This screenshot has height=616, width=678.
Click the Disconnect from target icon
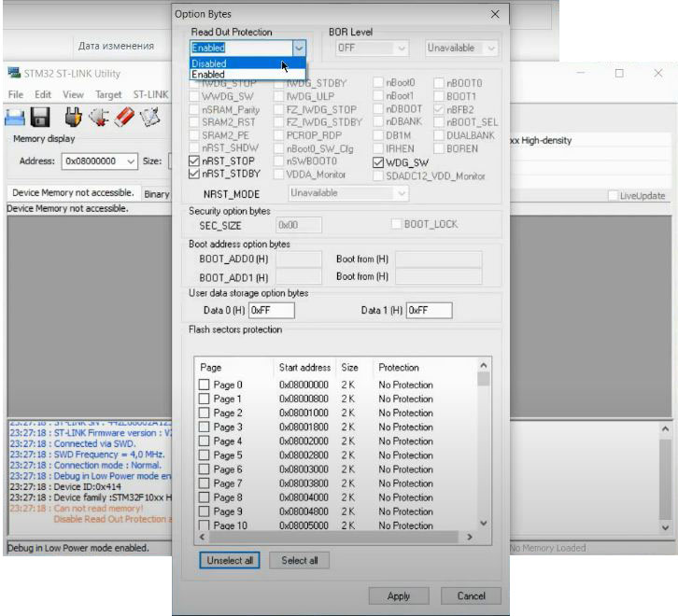coord(99,117)
